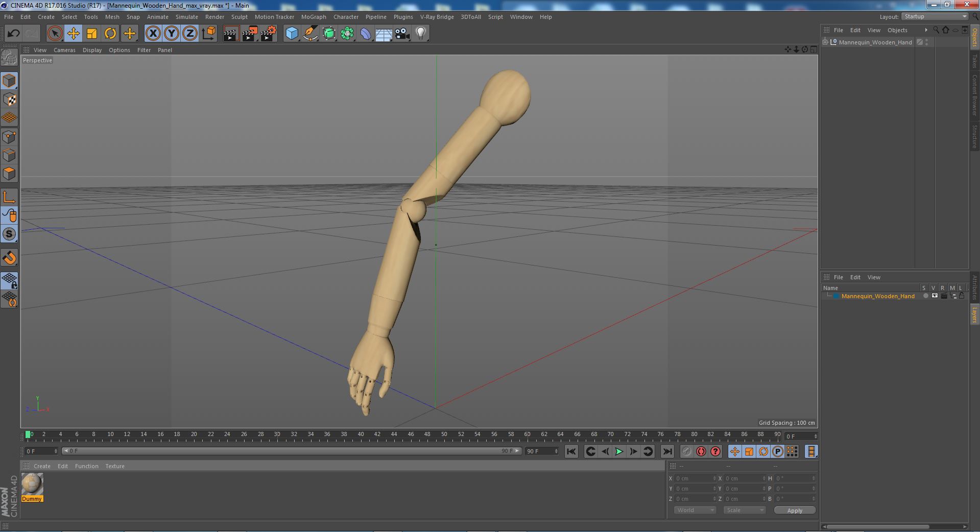980x532 pixels.
Task: Select the Live Selection tool
Action: point(55,34)
